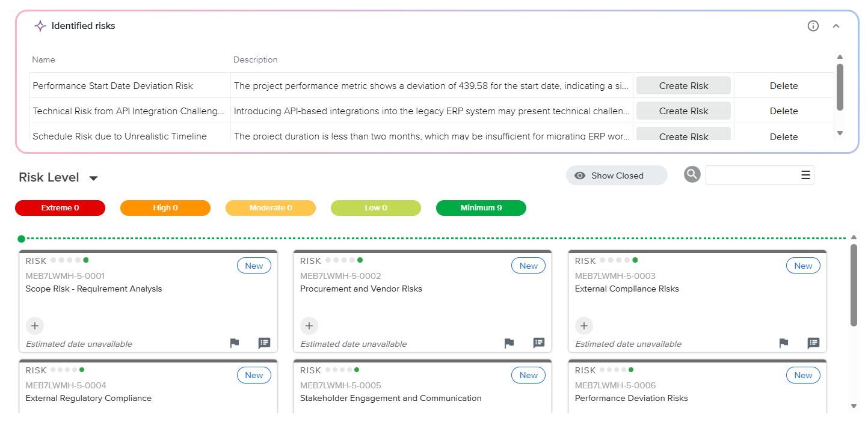Image resolution: width=868 pixels, height=425 pixels.
Task: Toggle Show Closed risks
Action: (x=616, y=176)
